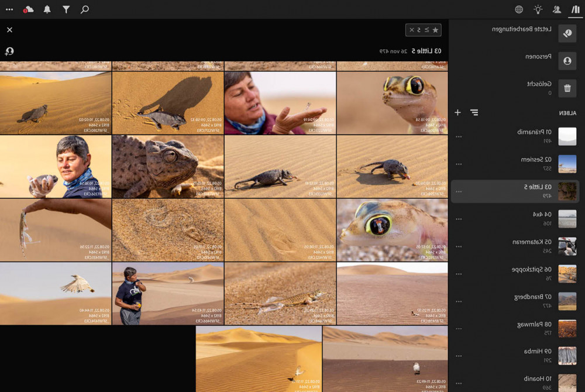
Task: Click the filter funnel icon
Action: [x=66, y=9]
